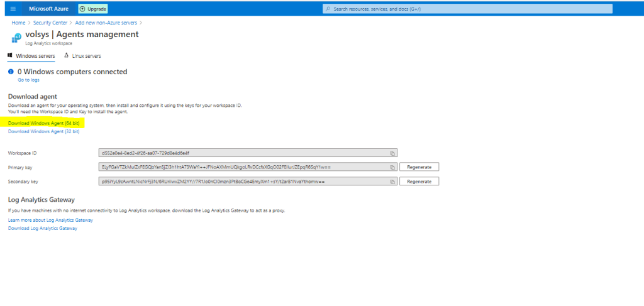Click the 'Log Analytics Gateway' section heading
The width and height of the screenshot is (644, 306).
[x=41, y=200]
